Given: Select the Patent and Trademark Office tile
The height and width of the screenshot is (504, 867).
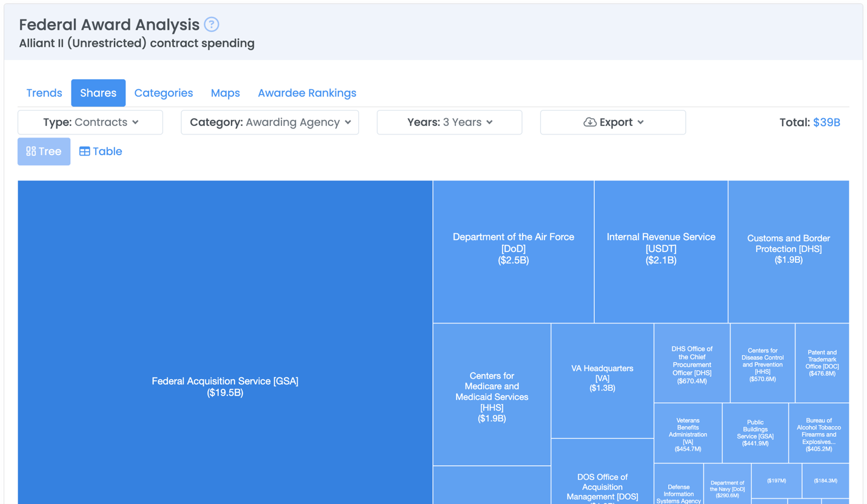Looking at the screenshot, I should pos(822,363).
